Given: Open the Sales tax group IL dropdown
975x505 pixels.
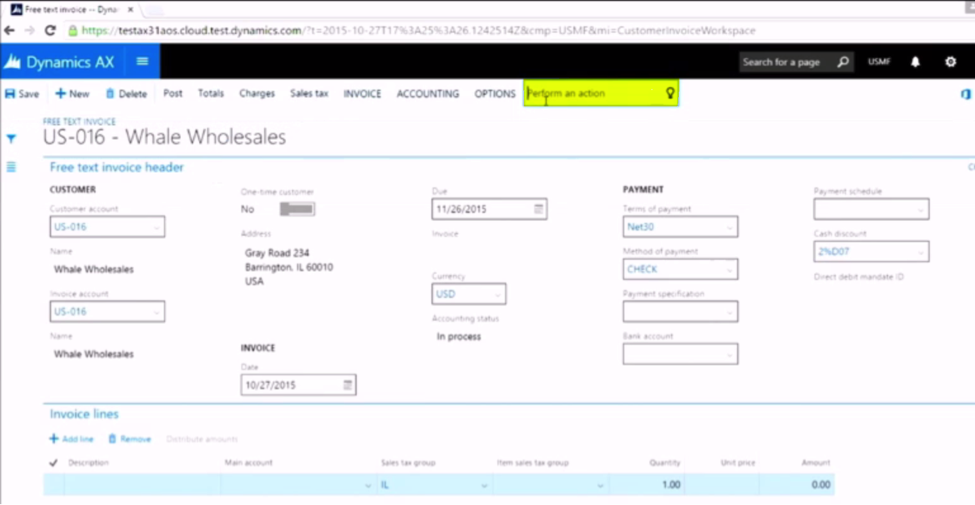Looking at the screenshot, I should [484, 485].
